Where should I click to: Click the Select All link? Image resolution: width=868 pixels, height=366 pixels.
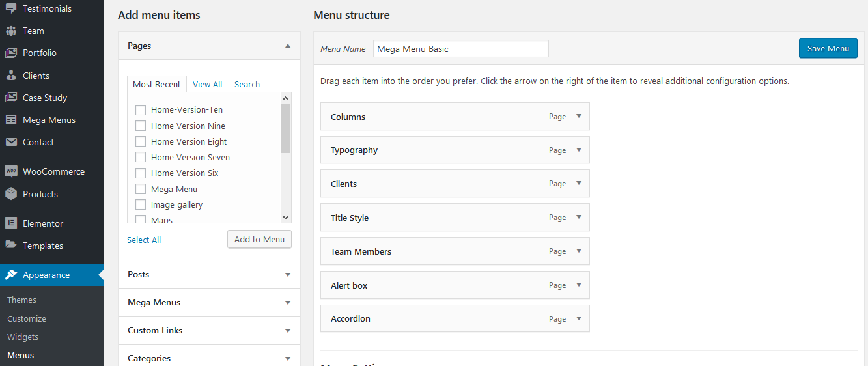[144, 240]
